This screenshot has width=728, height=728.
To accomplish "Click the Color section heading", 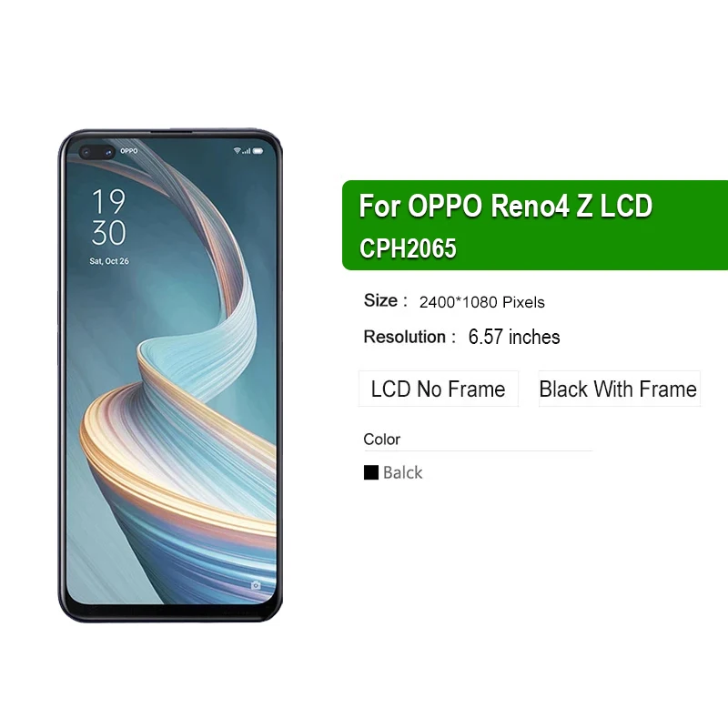I will click(x=381, y=440).
